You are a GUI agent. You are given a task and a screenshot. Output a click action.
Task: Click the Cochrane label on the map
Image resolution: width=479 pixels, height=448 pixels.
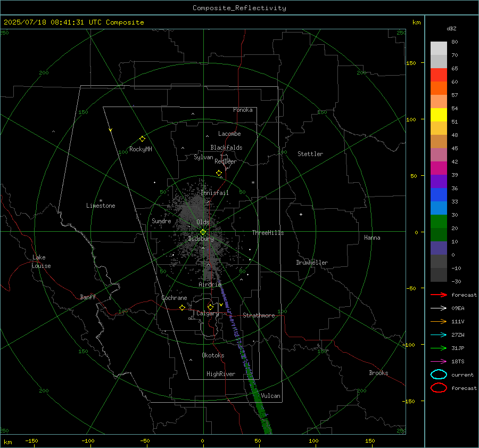[x=174, y=298]
